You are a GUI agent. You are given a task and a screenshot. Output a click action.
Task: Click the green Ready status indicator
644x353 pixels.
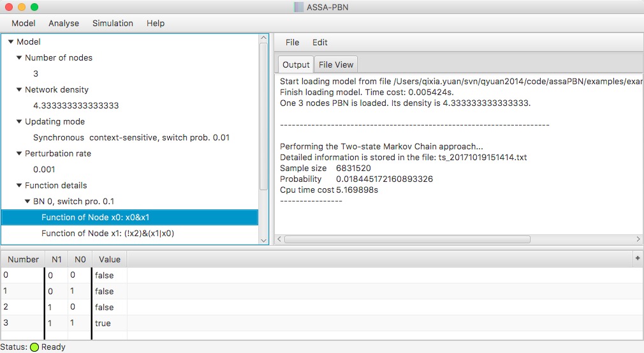[x=34, y=347]
